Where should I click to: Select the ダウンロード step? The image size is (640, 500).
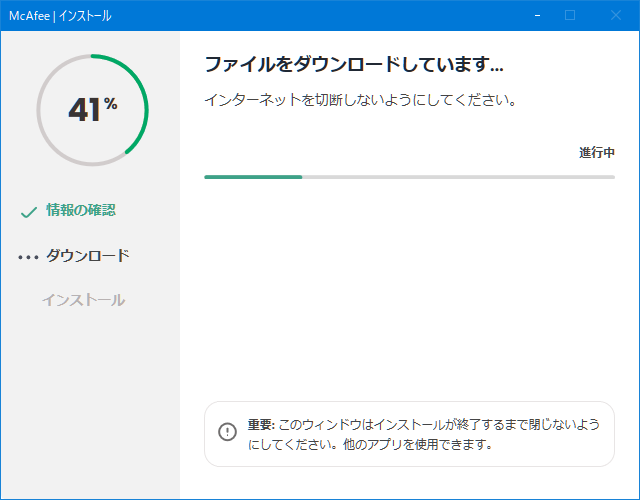pyautogui.click(x=88, y=256)
